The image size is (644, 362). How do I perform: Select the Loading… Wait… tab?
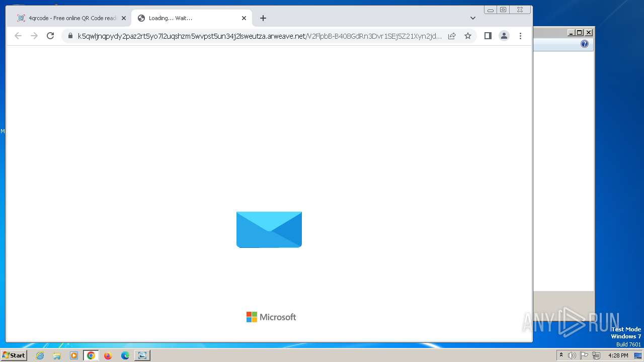click(x=191, y=18)
